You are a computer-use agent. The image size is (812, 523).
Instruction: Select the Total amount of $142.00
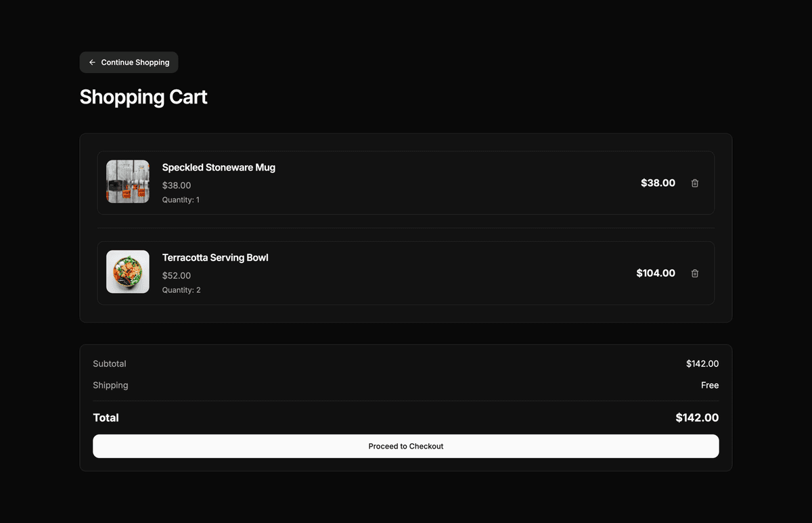tap(697, 417)
